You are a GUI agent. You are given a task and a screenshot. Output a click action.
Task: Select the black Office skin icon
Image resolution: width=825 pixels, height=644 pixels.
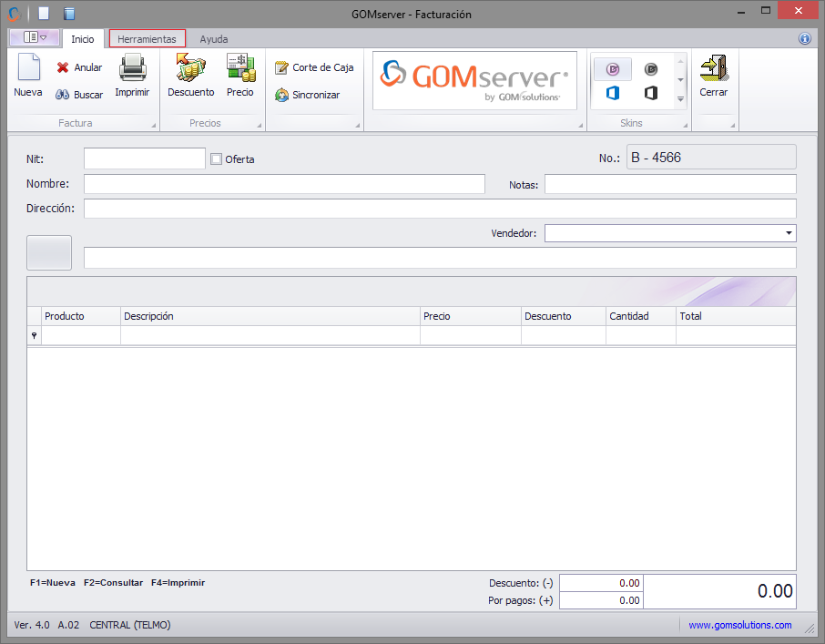coord(651,93)
